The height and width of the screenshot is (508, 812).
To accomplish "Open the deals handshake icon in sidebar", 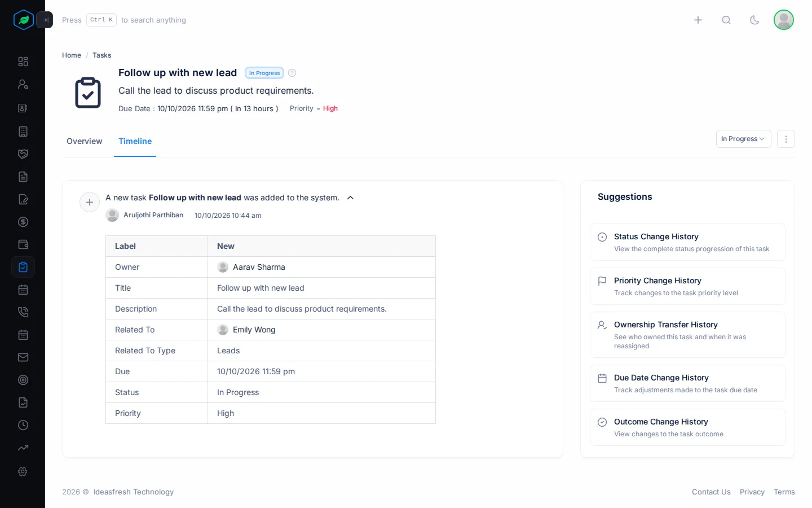I will click(23, 154).
